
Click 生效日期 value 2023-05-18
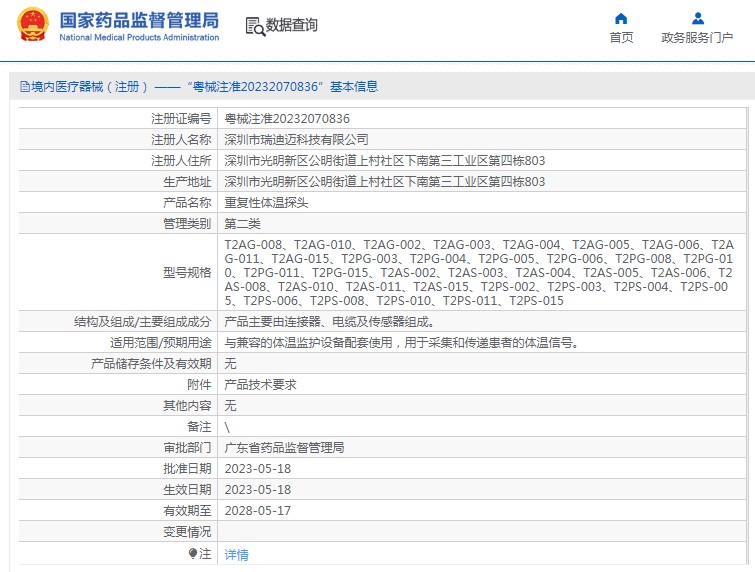(x=258, y=490)
